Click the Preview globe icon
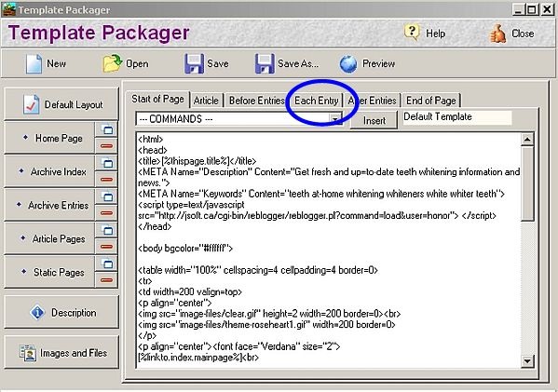The image size is (558, 392). tap(348, 64)
